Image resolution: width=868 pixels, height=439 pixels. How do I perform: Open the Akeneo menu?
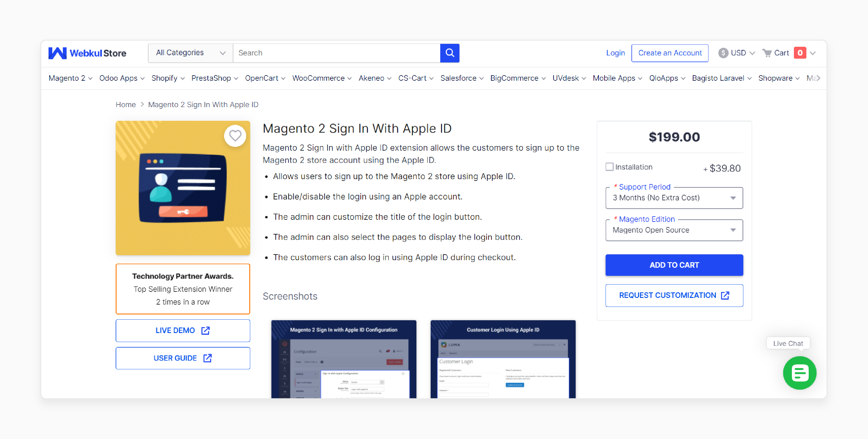(375, 78)
